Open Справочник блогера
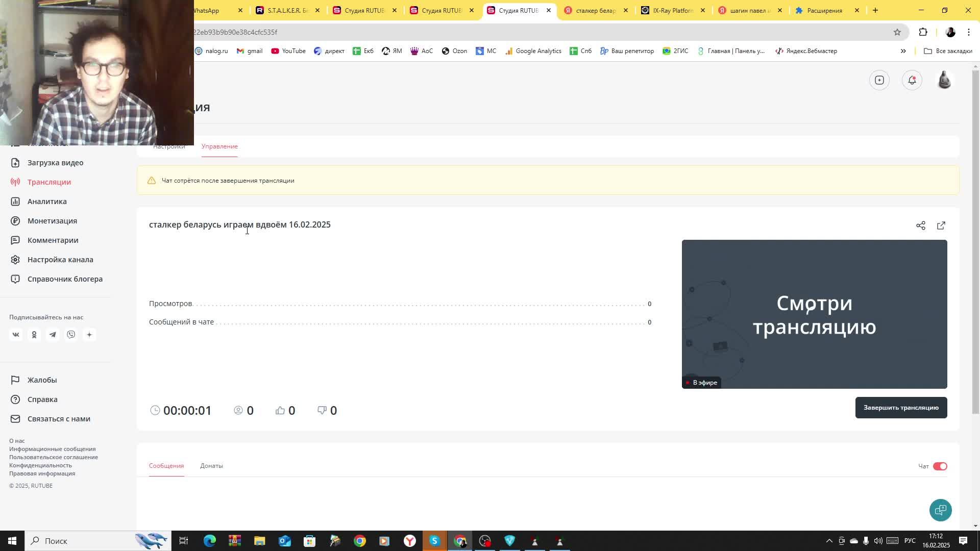 coord(65,279)
